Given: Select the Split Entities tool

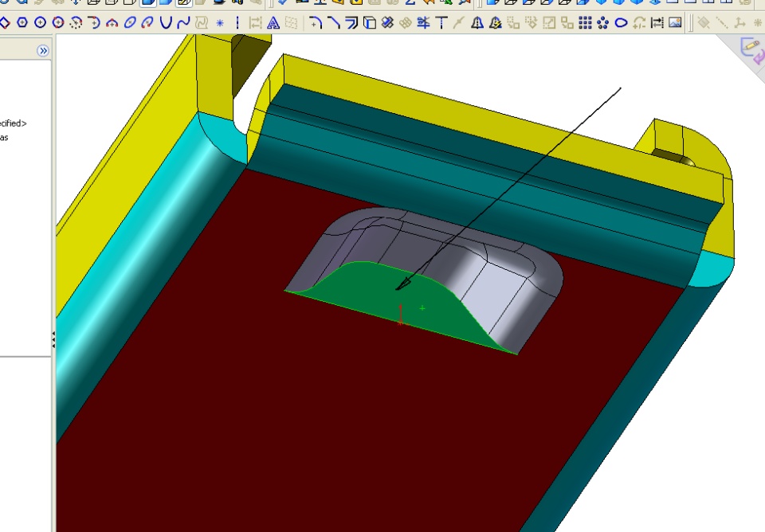Looking at the screenshot, I should point(459,22).
